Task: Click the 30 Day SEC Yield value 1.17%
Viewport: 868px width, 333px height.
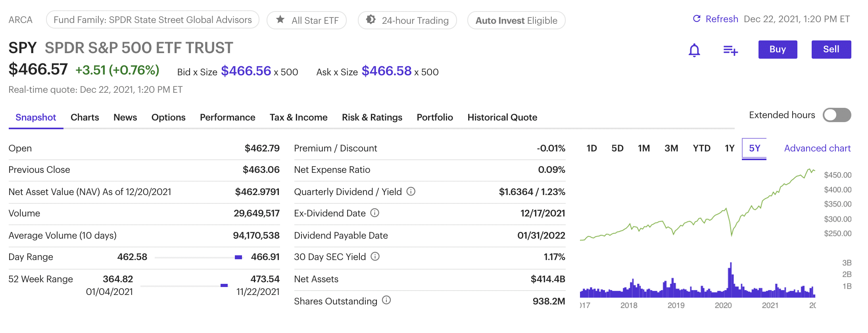Action: [x=554, y=257]
